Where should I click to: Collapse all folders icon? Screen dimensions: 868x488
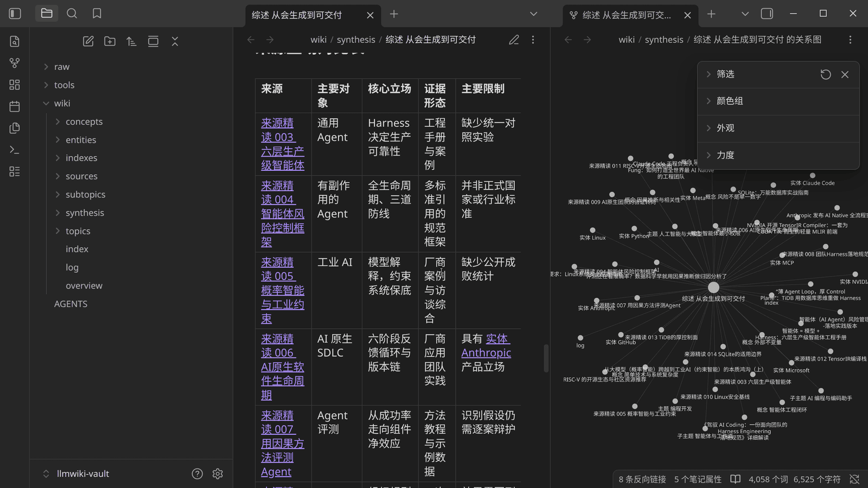coord(175,41)
